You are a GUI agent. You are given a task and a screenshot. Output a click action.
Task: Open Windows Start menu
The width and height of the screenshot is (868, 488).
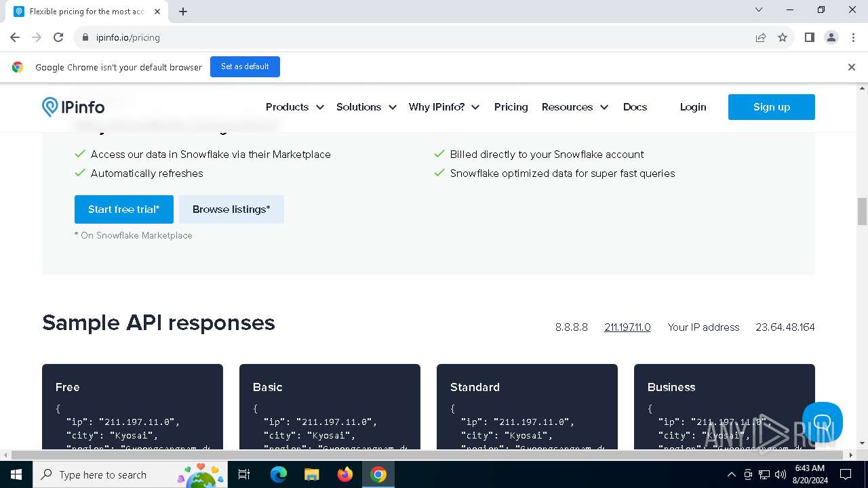(16, 474)
